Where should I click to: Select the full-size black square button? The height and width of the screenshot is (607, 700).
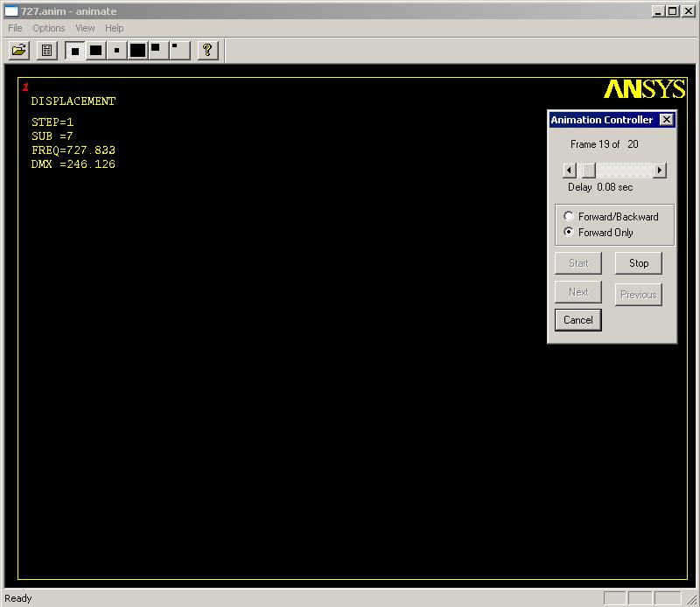pos(137,51)
